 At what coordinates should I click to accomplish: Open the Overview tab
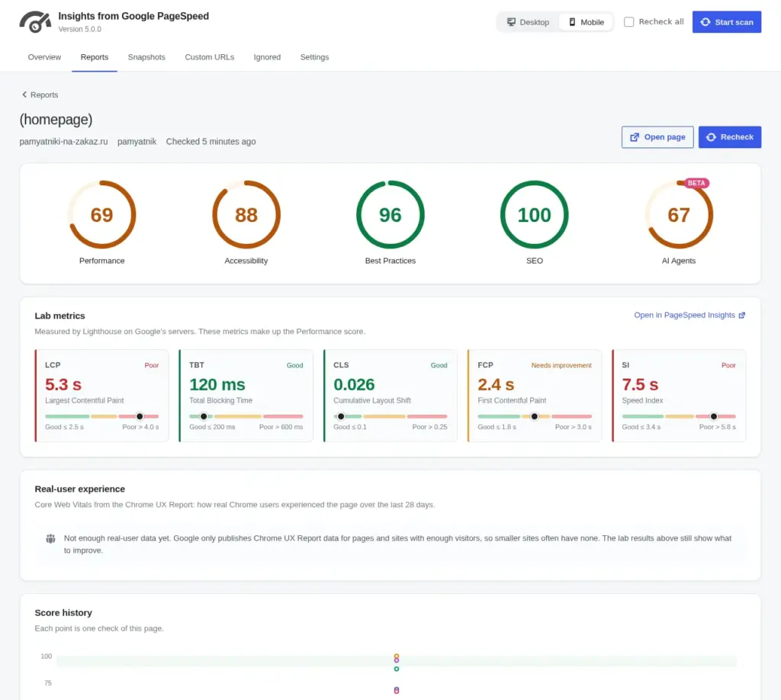(44, 57)
